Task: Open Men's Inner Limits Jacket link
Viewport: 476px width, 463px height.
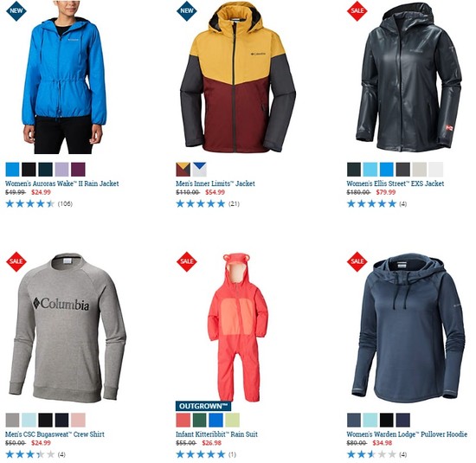Action: [x=215, y=183]
